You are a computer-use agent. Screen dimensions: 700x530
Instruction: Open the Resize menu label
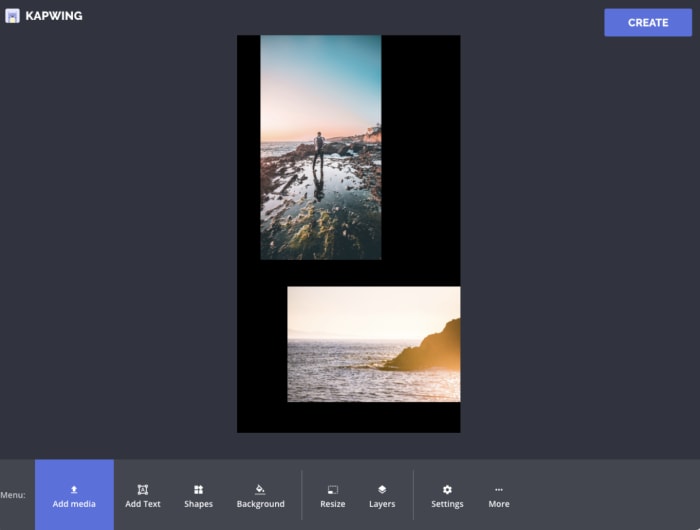pos(333,504)
